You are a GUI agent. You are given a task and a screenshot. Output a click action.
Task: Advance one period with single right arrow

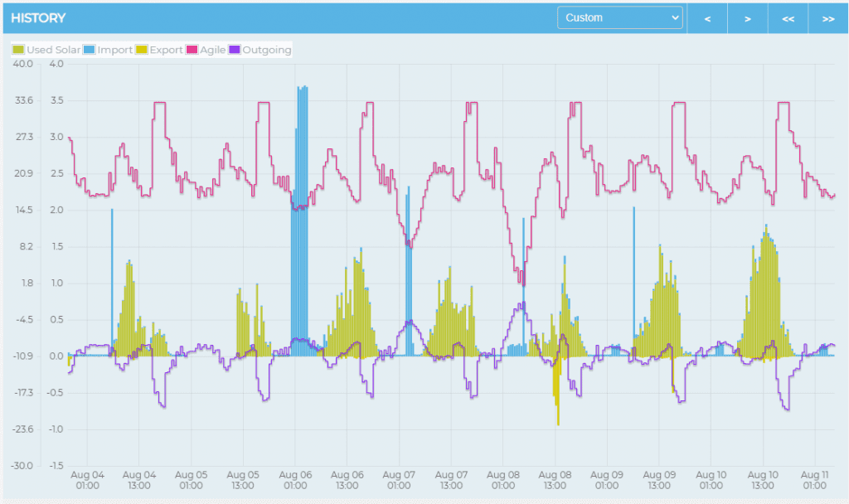pyautogui.click(x=748, y=18)
